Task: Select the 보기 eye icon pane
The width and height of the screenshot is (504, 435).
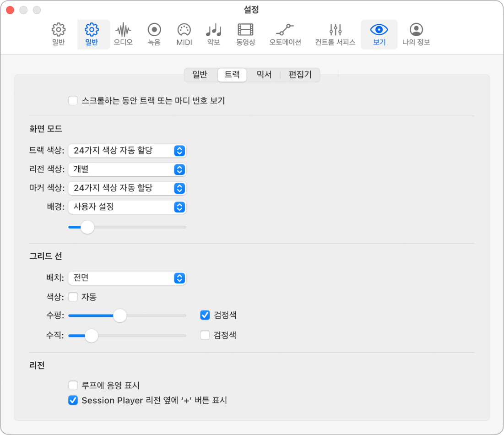Action: tap(379, 34)
